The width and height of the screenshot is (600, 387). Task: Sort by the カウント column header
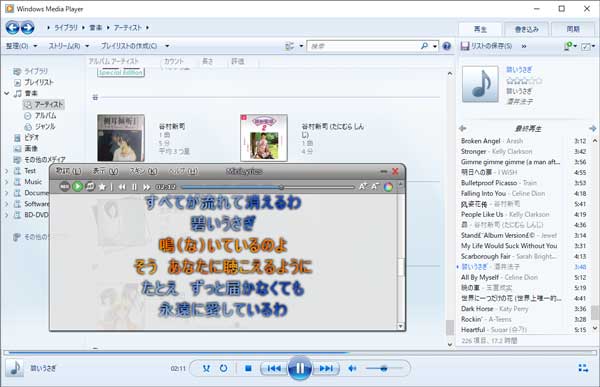pos(174,61)
